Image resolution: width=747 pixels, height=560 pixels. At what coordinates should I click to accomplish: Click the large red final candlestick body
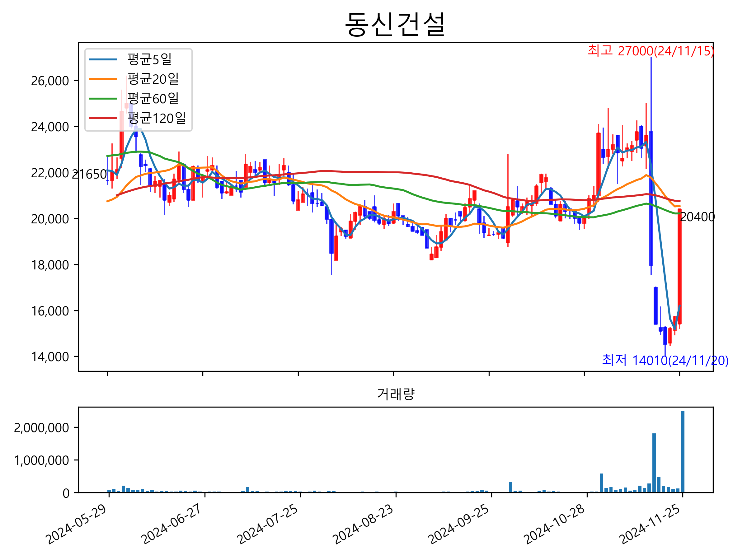pos(679,267)
